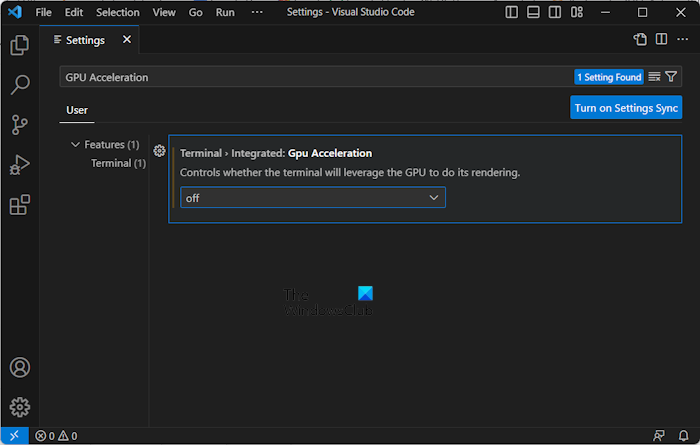The image size is (700, 445).
Task: Click the errors and warnings status indicator
Action: (x=56, y=436)
